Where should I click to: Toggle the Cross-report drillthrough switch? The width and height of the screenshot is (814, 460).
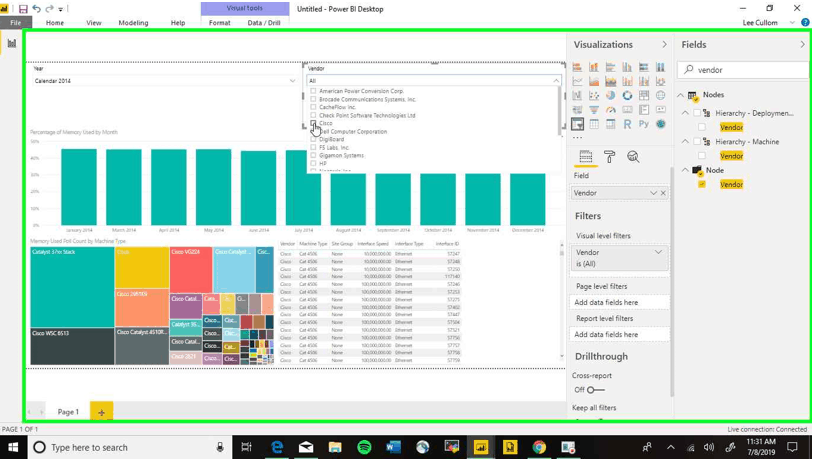tap(595, 390)
